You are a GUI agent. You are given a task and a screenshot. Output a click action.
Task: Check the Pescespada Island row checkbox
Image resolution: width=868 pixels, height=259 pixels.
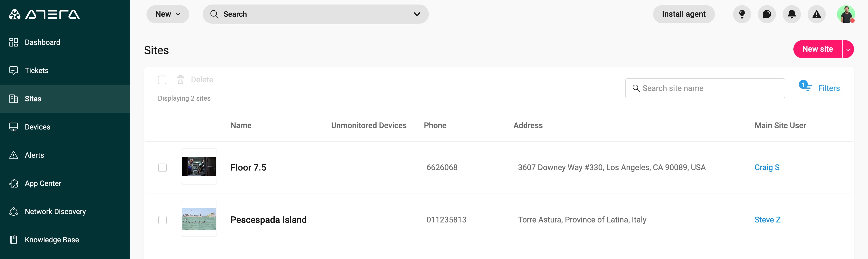[163, 220]
